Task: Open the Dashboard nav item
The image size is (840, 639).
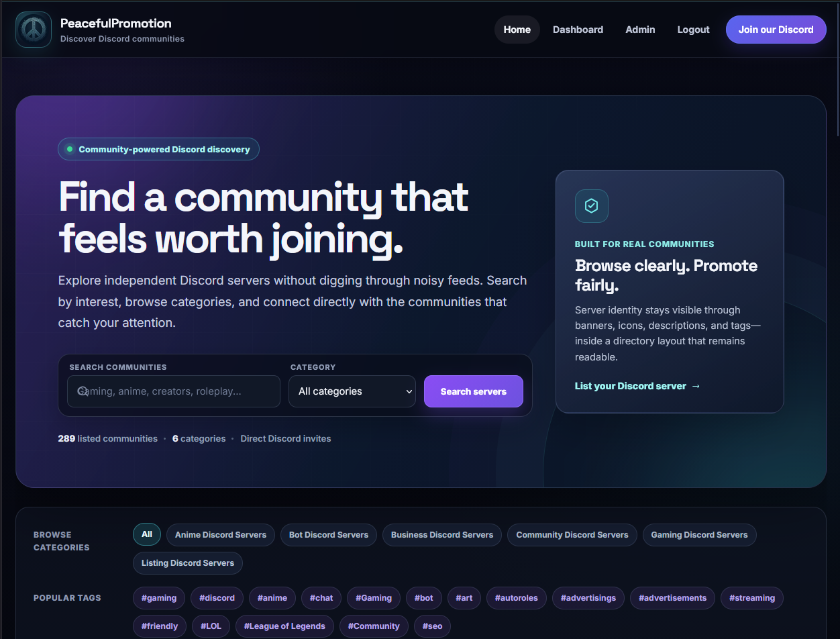Action: point(578,30)
